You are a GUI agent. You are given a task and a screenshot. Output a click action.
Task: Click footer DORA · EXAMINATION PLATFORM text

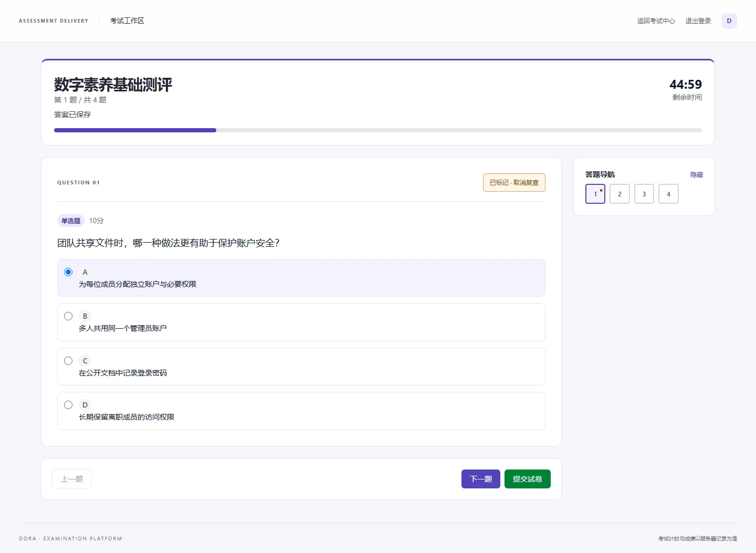pyautogui.click(x=70, y=539)
